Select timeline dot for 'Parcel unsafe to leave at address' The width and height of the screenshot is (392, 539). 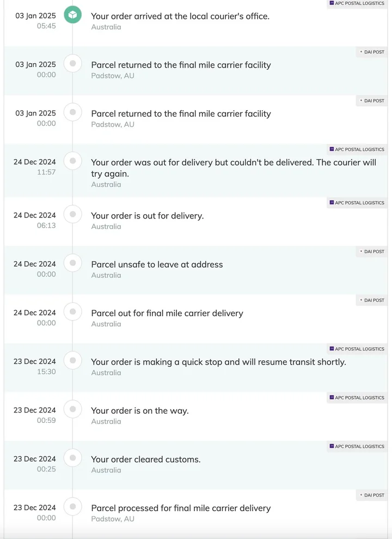tap(72, 263)
